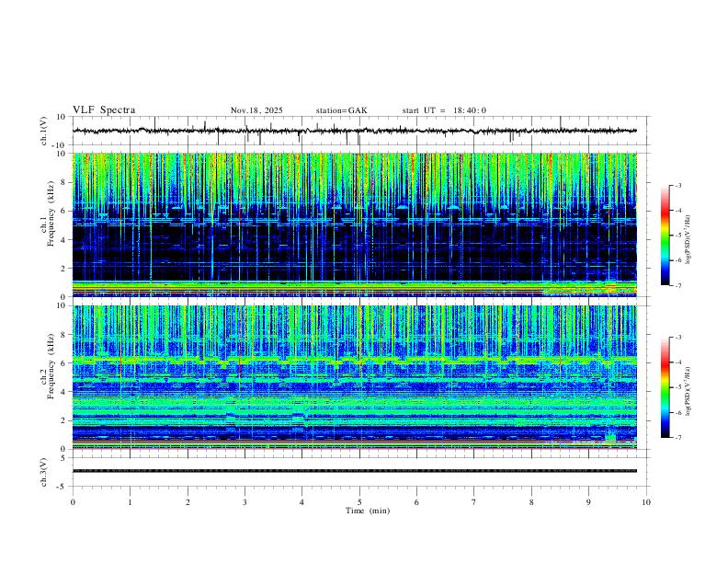Click time axis tick label "9"
728x563 pixels.
[588, 502]
